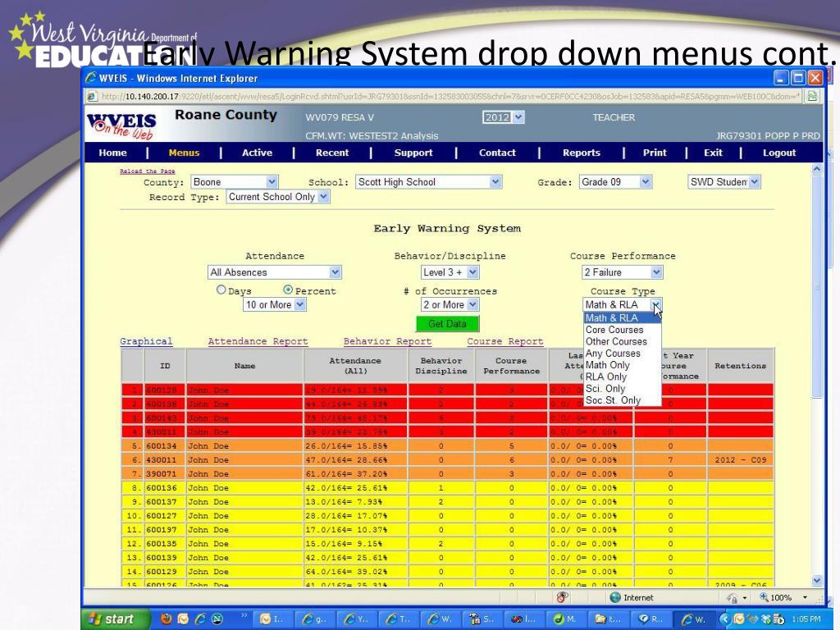Launch Firefox from quick launch
Viewport: 840px width, 630px height.
point(167,619)
